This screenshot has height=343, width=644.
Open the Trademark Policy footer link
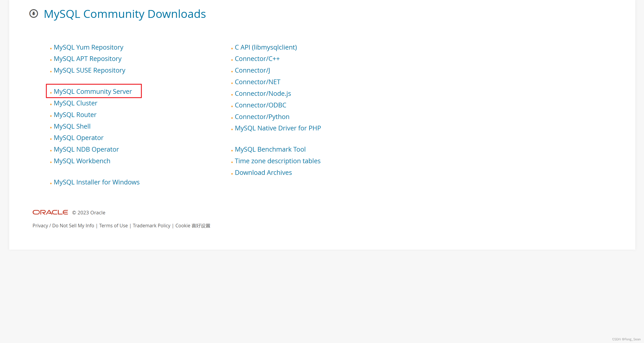pos(152,226)
